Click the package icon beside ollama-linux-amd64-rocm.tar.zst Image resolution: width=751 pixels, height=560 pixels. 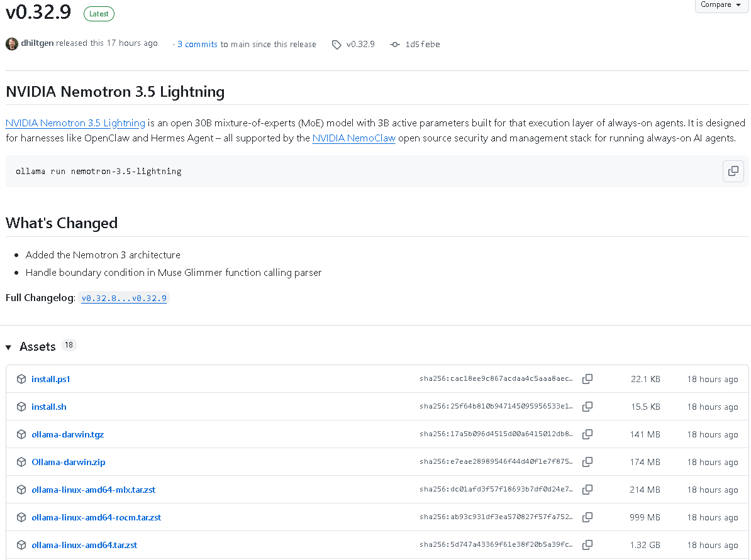pyautogui.click(x=21, y=517)
